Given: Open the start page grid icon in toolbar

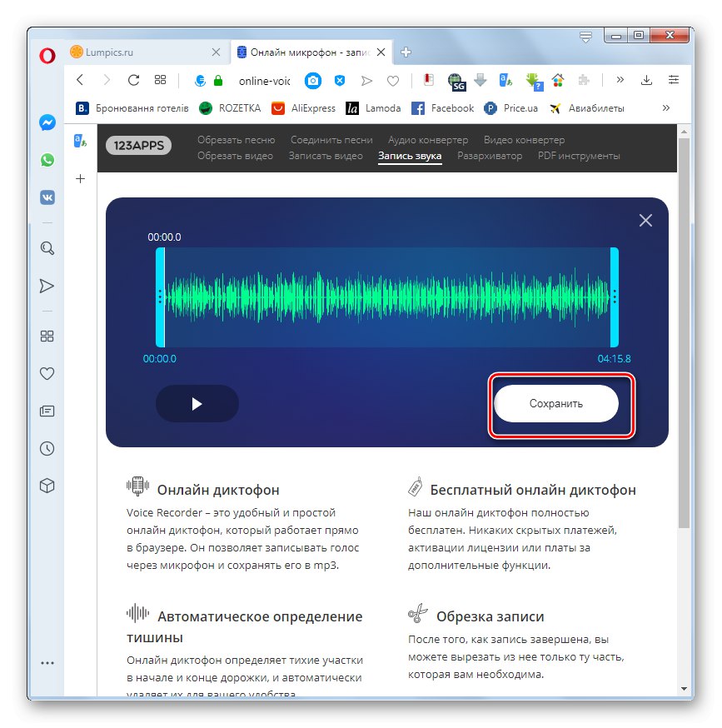Looking at the screenshot, I should (x=160, y=80).
